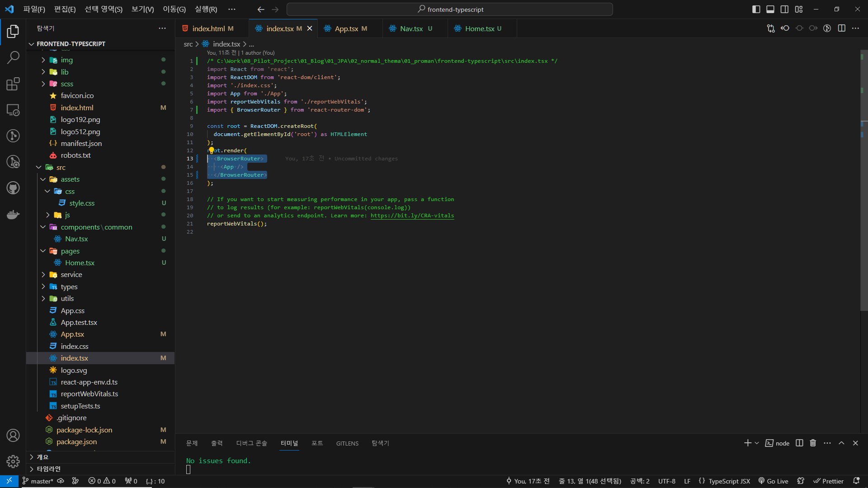The width and height of the screenshot is (868, 488).
Task: Toggle the primary sidebar layout button
Action: pyautogui.click(x=756, y=9)
